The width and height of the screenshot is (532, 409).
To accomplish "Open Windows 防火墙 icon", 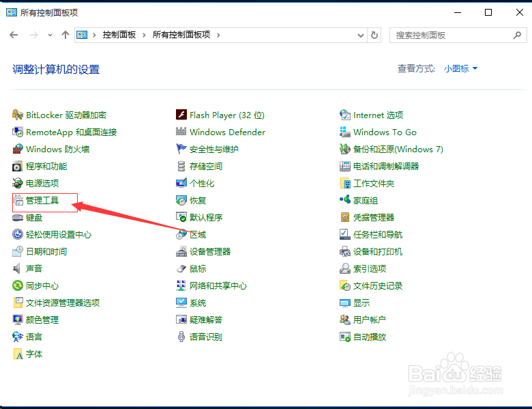I will pyautogui.click(x=17, y=149).
